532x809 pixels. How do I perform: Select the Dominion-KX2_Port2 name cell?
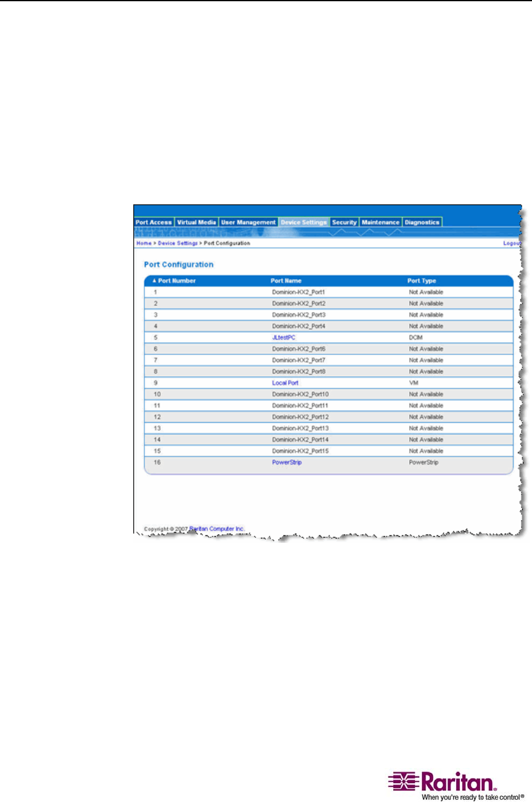(x=298, y=304)
